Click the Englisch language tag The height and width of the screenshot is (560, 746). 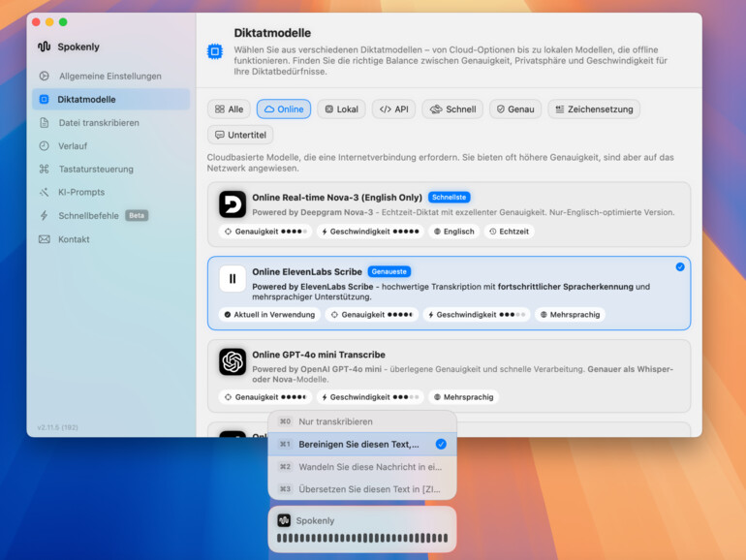pos(453,232)
